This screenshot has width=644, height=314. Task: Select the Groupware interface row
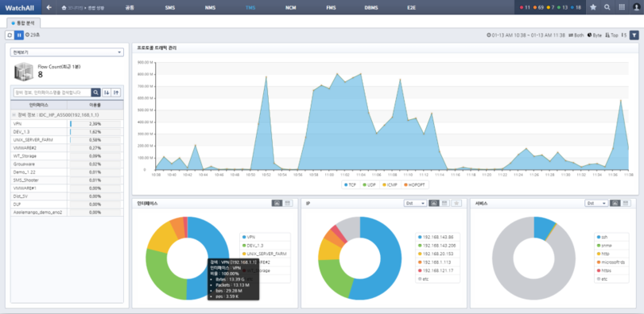pyautogui.click(x=67, y=165)
